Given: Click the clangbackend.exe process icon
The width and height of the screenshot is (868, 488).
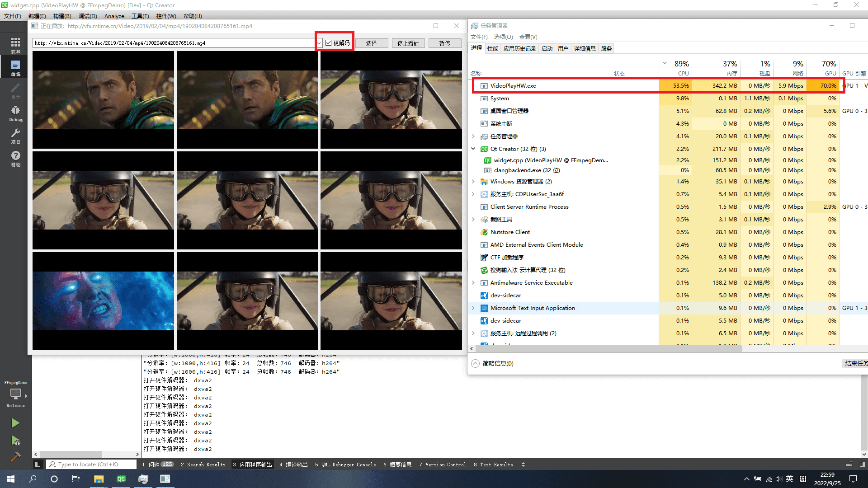Looking at the screenshot, I should [488, 170].
